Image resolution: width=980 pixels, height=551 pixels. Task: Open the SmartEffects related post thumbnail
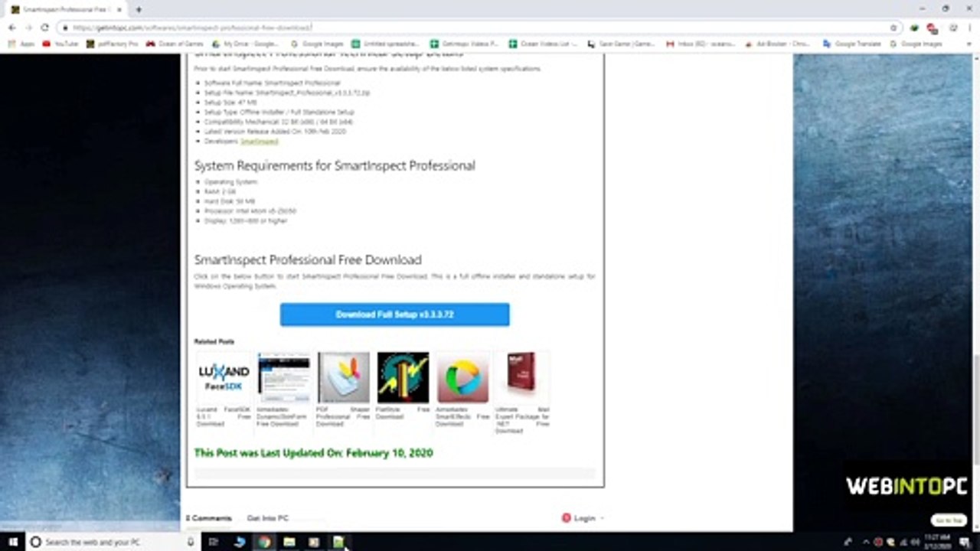463,377
